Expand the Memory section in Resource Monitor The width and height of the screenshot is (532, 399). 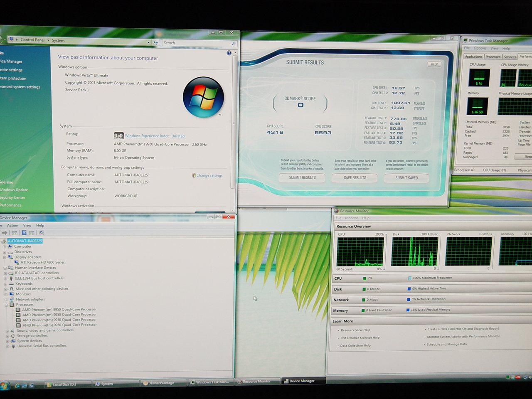click(432, 310)
